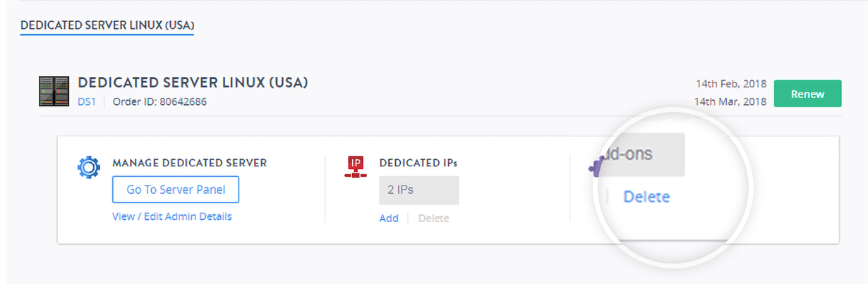Viewport: 868px width, 284px height.
Task: Click the Dedicated IPs label
Action: (x=418, y=163)
